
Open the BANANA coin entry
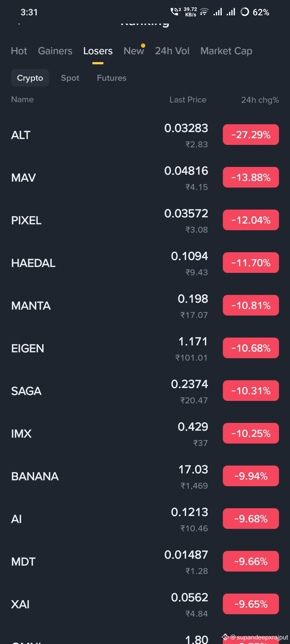click(x=145, y=476)
